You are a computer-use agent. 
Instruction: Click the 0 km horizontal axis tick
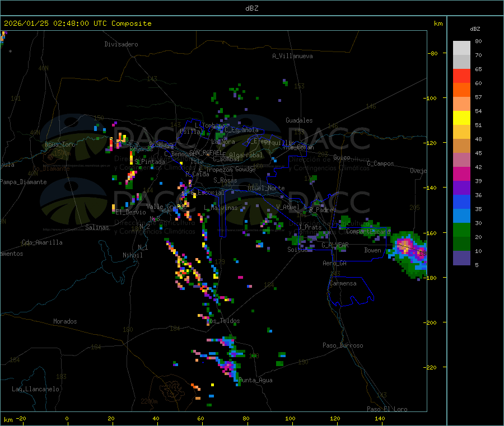pyautogui.click(x=67, y=419)
